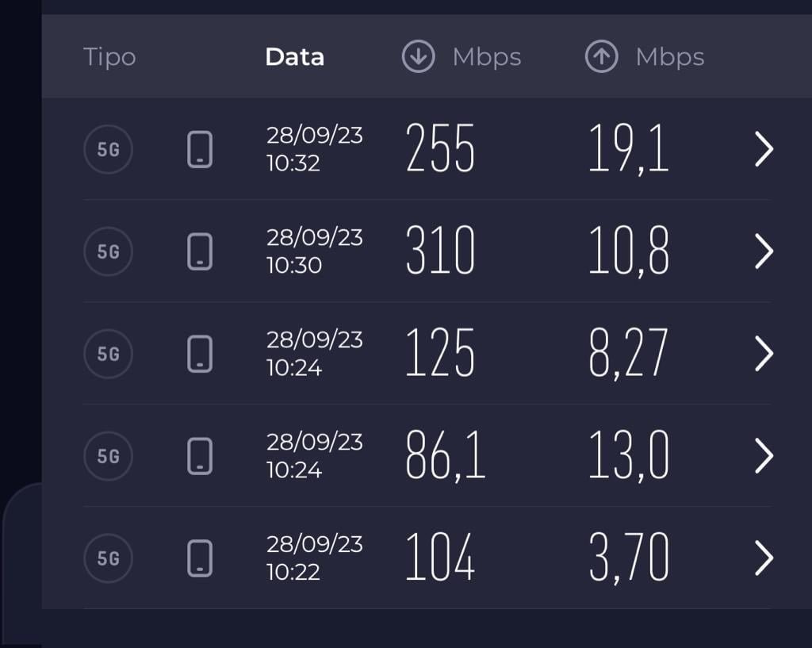Click the 5G badge of the 10:30 test
Viewport: 812px width, 648px height.
point(108,251)
